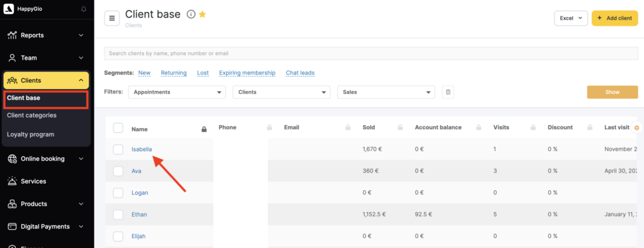Select the Expiring membership segment
Screen dimensions: 644x248
pyautogui.click(x=247, y=73)
